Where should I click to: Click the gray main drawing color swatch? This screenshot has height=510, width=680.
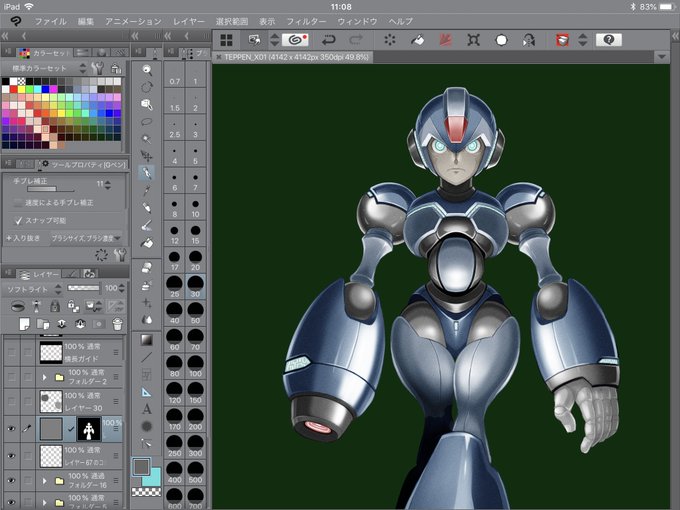[141, 467]
